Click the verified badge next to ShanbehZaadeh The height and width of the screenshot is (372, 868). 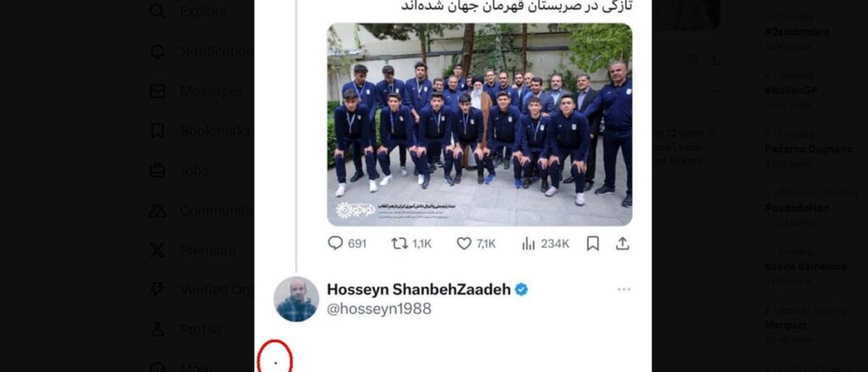pyautogui.click(x=521, y=289)
